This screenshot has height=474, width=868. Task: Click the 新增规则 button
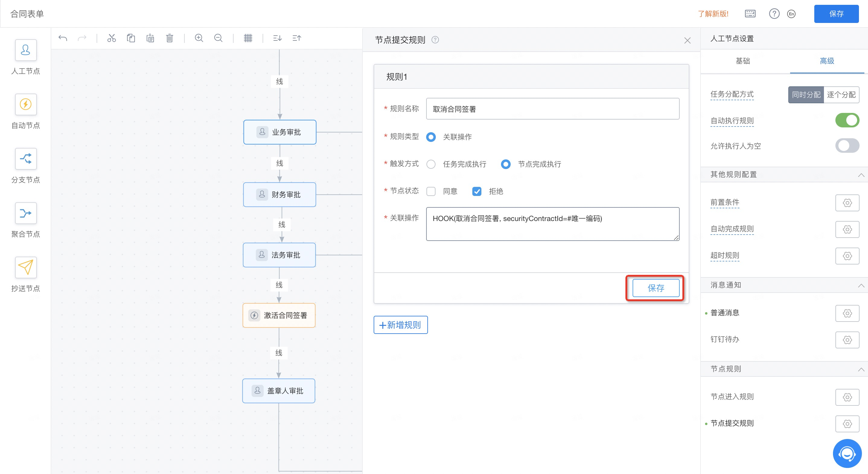[400, 325]
